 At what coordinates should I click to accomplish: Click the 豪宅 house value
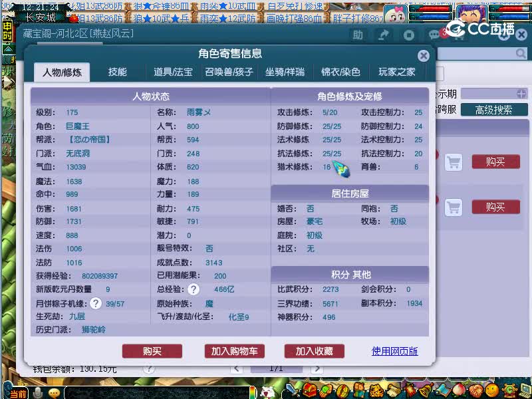tap(315, 221)
